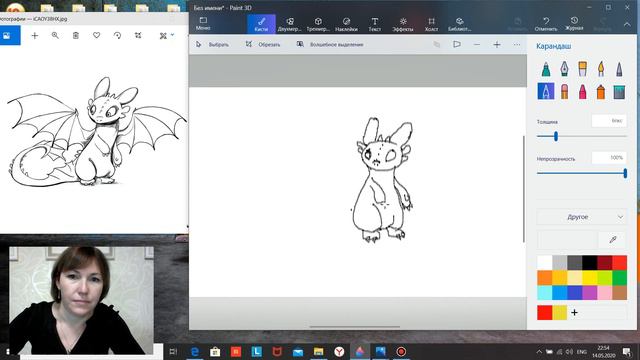The image size is (640, 360).
Task: Click the heart favorite icon in Photos
Action: [x=96, y=36]
